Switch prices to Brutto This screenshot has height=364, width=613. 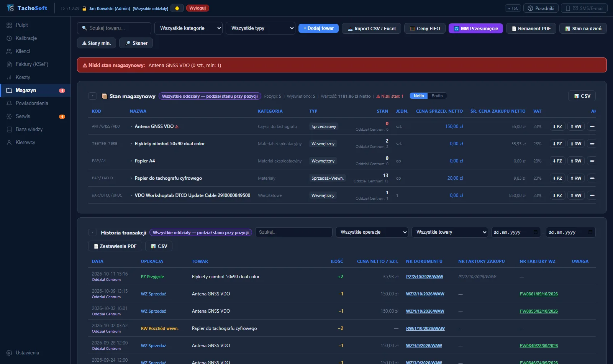click(437, 96)
